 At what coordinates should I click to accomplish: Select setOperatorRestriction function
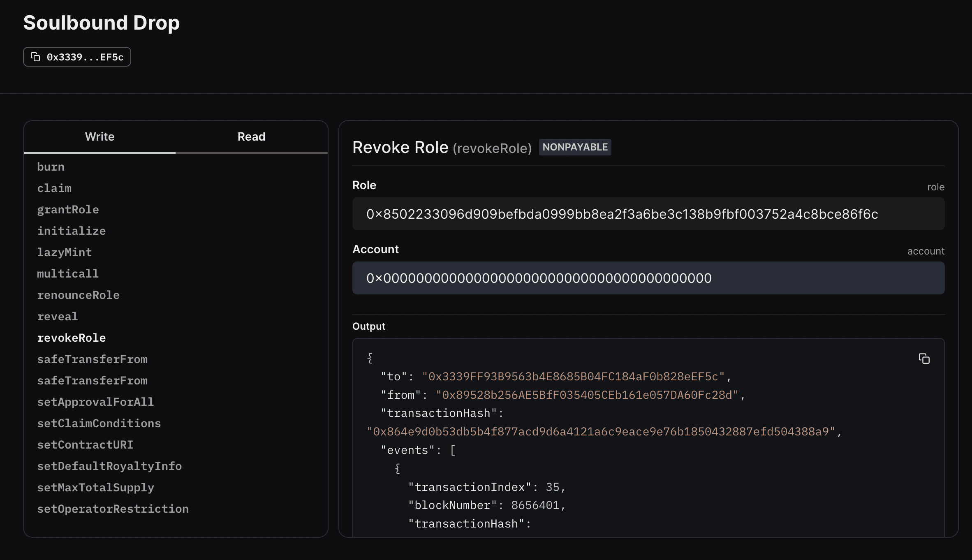tap(113, 509)
